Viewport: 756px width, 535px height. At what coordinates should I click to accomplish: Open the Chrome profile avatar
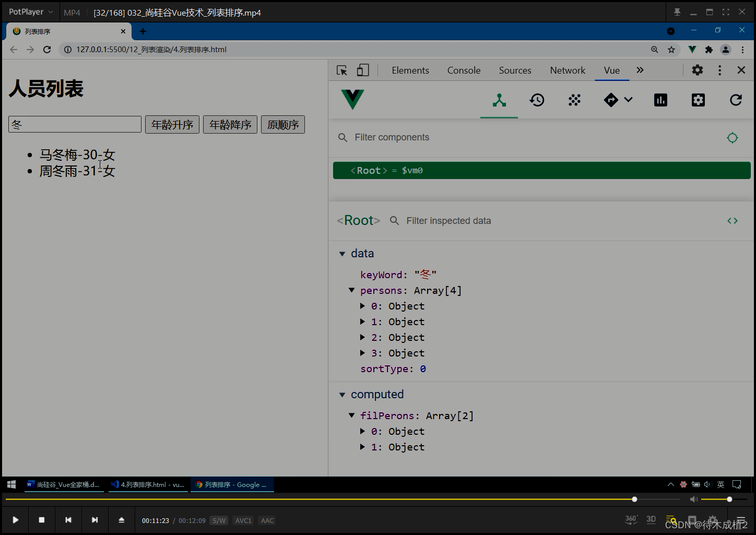click(726, 50)
